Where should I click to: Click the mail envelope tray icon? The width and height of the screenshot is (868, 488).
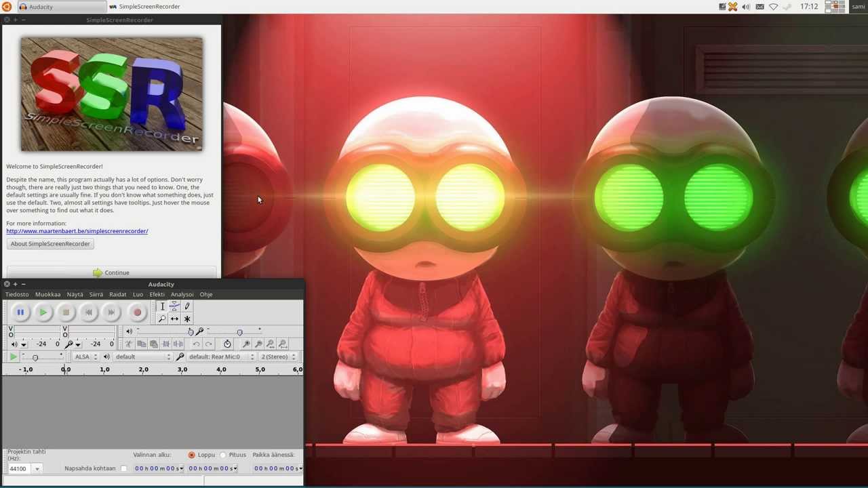tap(759, 7)
